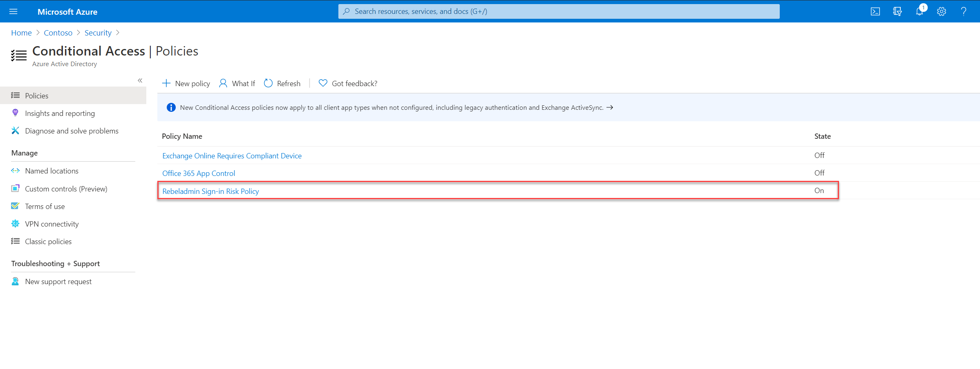Open Cloud Shell from the top bar
Viewport: 980px width, 369px height.
[x=875, y=11]
